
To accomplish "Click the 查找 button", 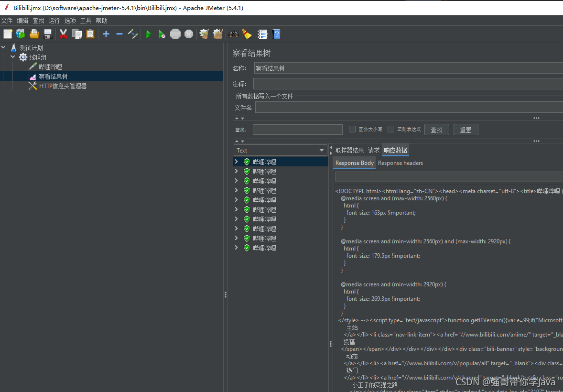I will [x=437, y=130].
